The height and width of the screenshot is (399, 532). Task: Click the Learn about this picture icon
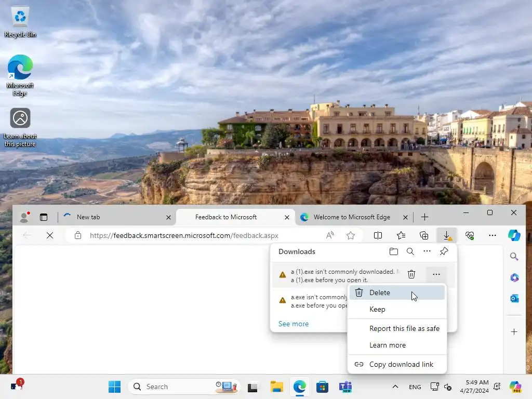pos(20,128)
